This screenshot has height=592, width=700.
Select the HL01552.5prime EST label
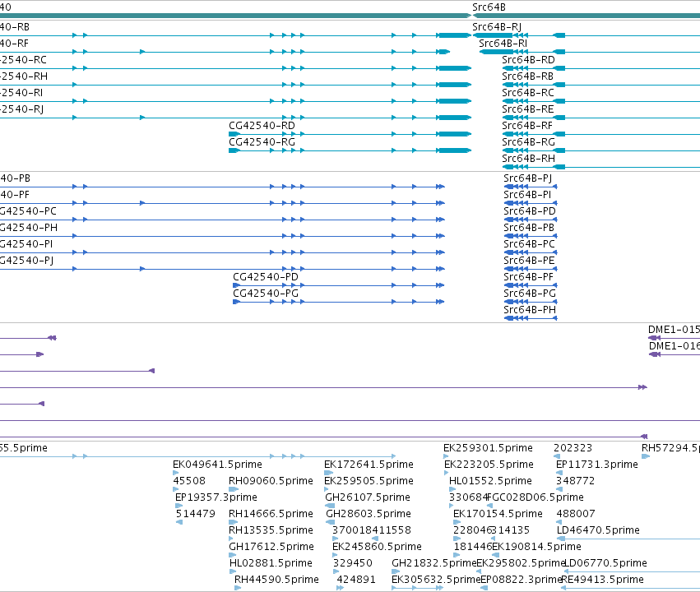pos(490,481)
